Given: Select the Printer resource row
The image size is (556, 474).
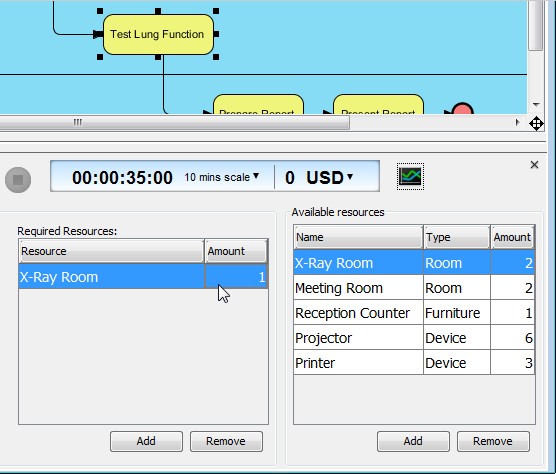Looking at the screenshot, I should click(x=414, y=363).
